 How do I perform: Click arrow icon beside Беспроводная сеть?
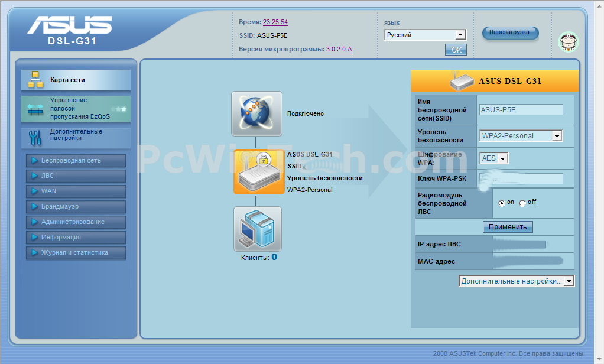point(35,160)
